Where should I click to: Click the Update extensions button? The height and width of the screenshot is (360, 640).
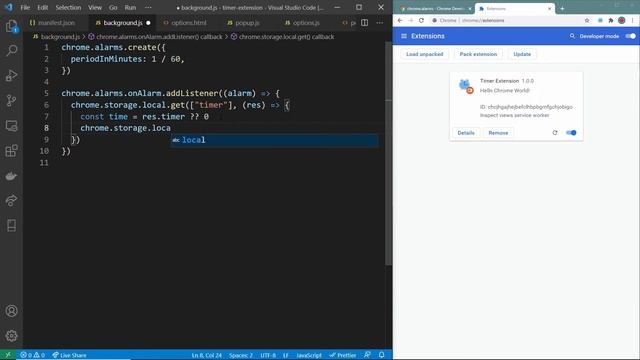coord(522,54)
